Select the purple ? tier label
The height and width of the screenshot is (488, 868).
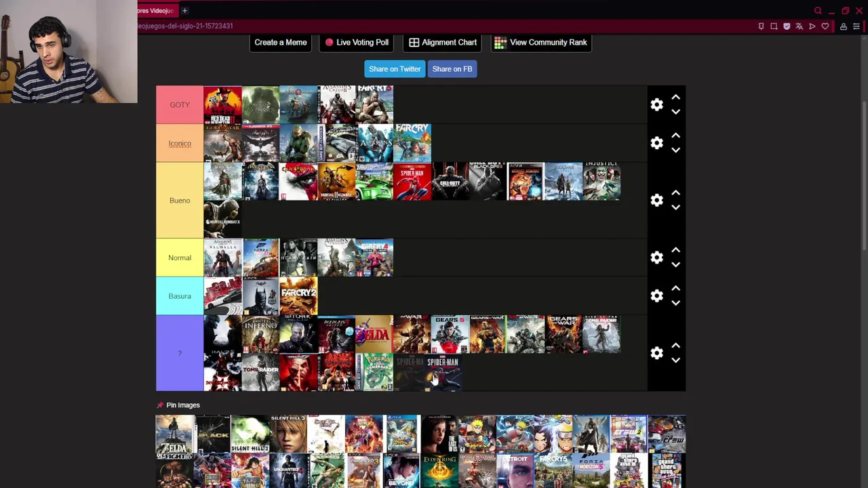[180, 353]
